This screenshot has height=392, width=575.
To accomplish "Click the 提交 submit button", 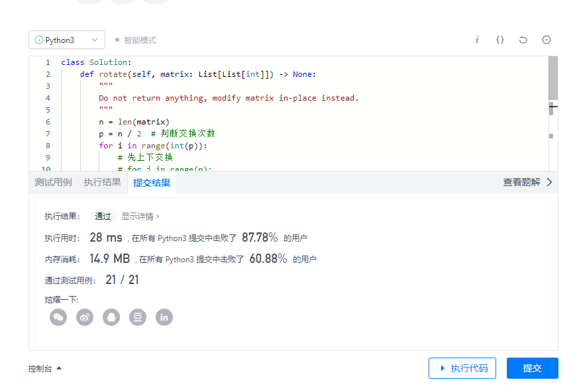I will pos(533,368).
